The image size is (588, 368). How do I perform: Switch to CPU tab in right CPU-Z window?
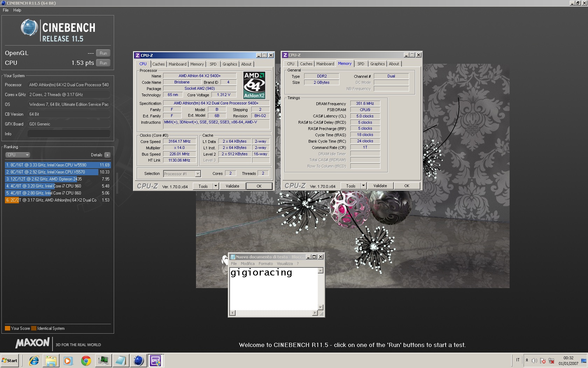click(x=291, y=64)
